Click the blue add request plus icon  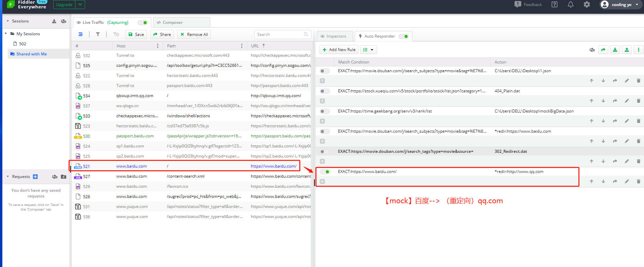(35, 177)
